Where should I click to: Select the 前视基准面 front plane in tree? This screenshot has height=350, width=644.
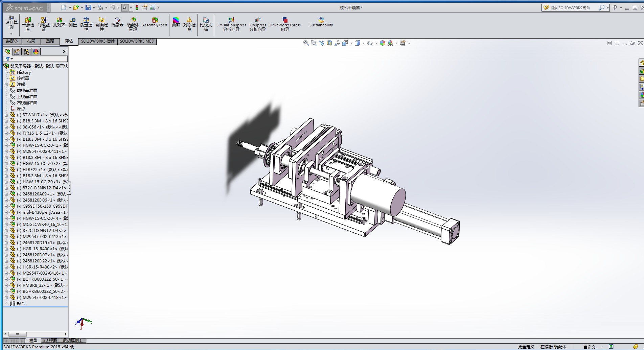click(x=27, y=91)
